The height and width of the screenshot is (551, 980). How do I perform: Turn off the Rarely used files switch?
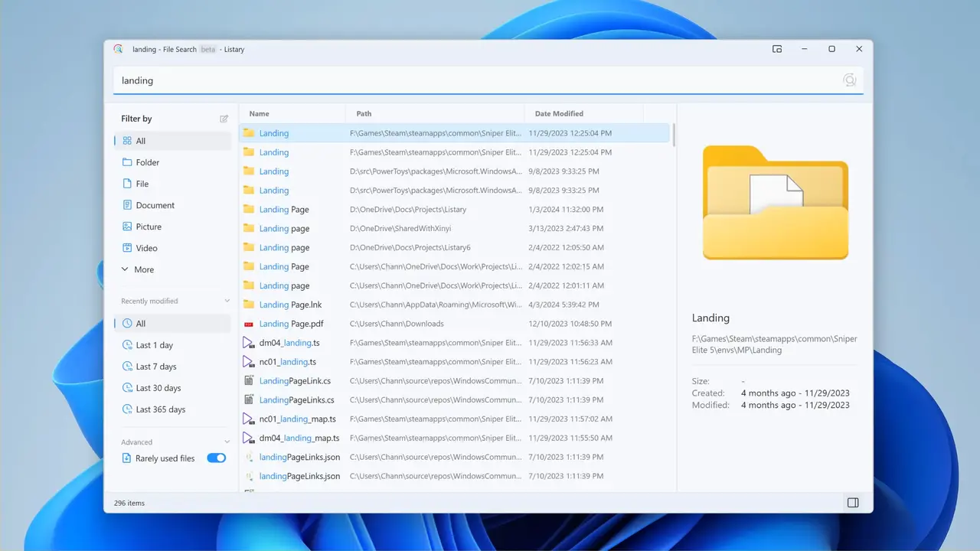[217, 458]
